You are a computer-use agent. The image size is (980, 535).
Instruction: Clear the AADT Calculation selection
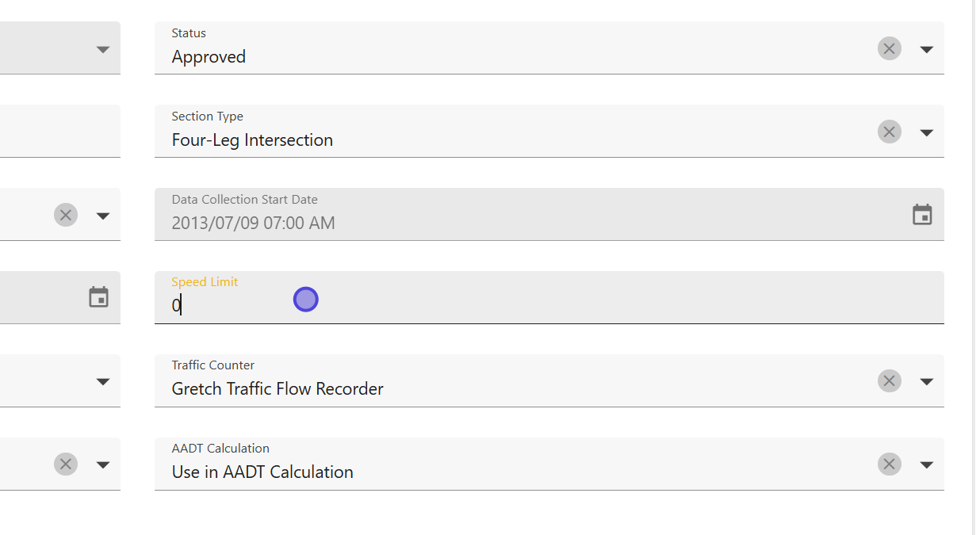coord(889,464)
